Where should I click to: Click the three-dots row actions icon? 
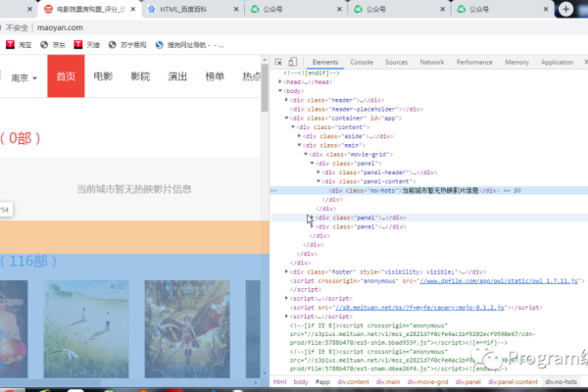click(273, 190)
